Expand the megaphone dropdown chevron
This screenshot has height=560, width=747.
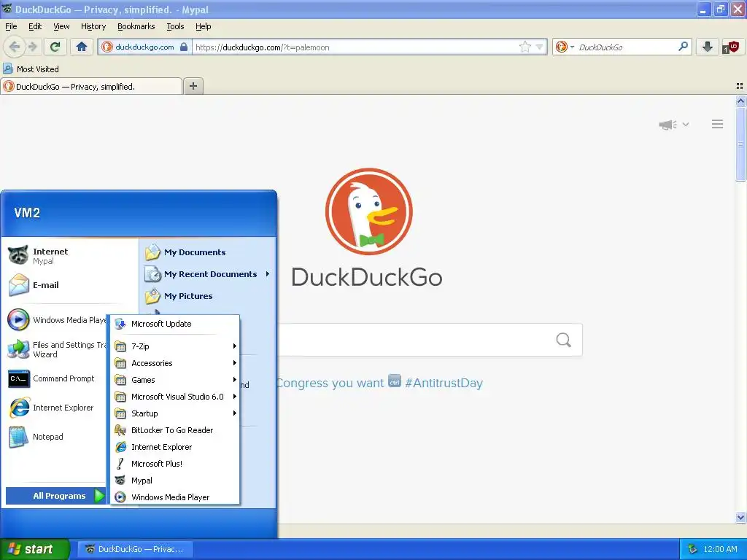pos(686,124)
